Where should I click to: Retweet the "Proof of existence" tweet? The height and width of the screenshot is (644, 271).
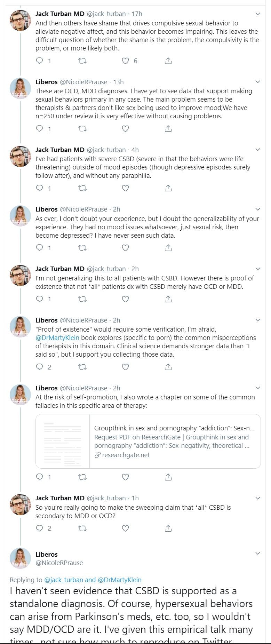click(82, 367)
